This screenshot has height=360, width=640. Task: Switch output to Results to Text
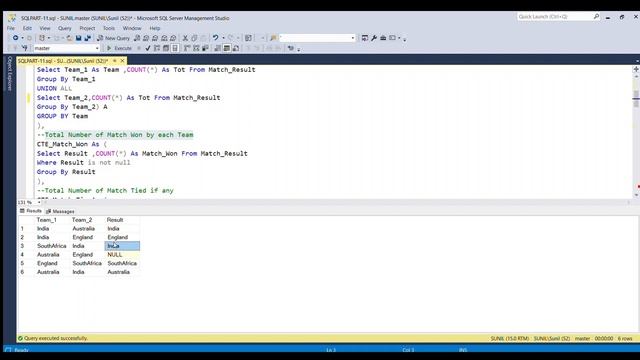click(x=218, y=48)
